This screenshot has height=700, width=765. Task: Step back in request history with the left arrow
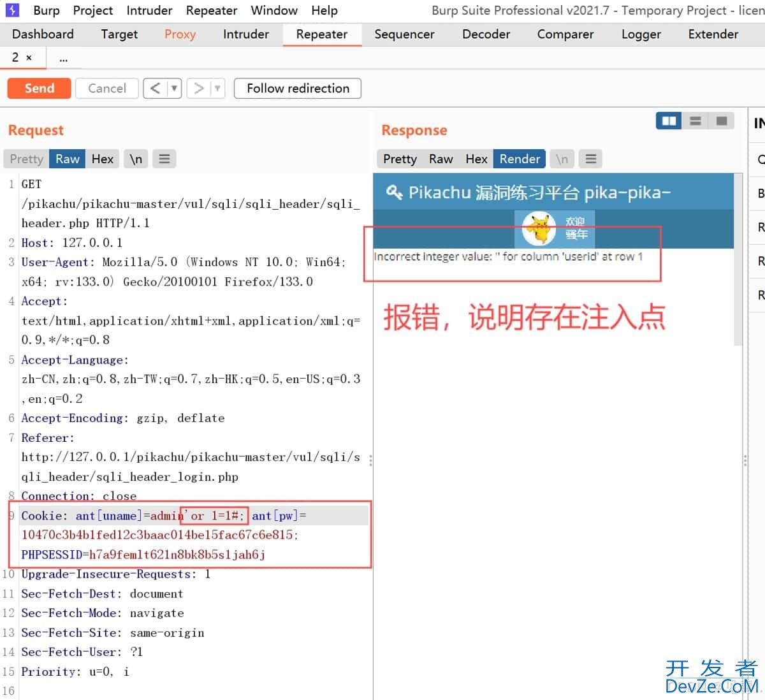[x=156, y=88]
